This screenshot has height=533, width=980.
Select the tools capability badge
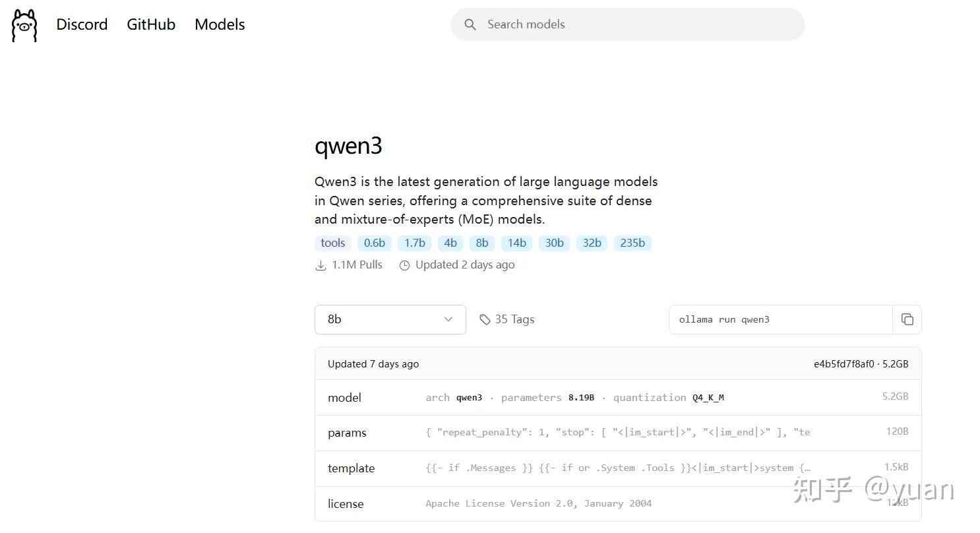332,243
